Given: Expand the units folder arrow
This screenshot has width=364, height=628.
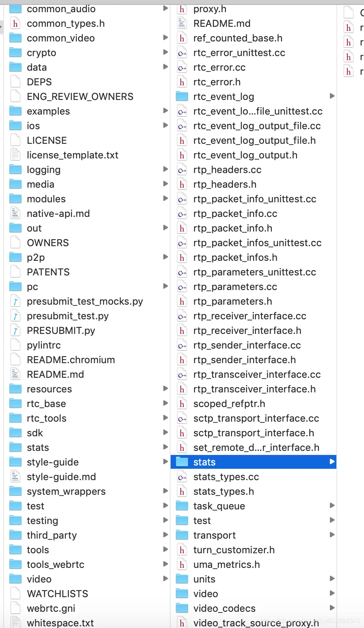Looking at the screenshot, I should click(x=332, y=579).
